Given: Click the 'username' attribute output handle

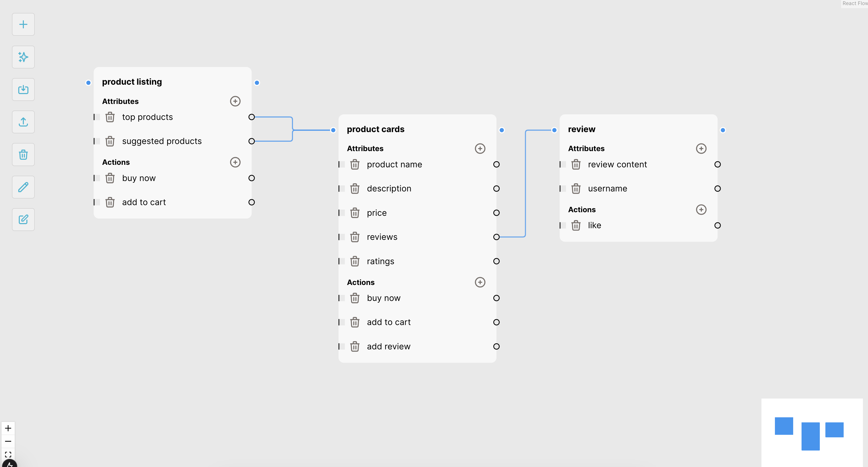Looking at the screenshot, I should coord(717,189).
